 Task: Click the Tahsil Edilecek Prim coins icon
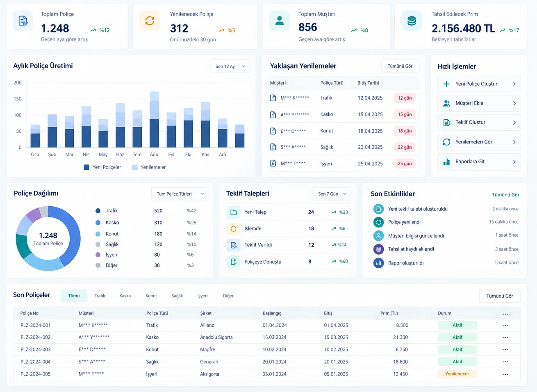pos(412,21)
